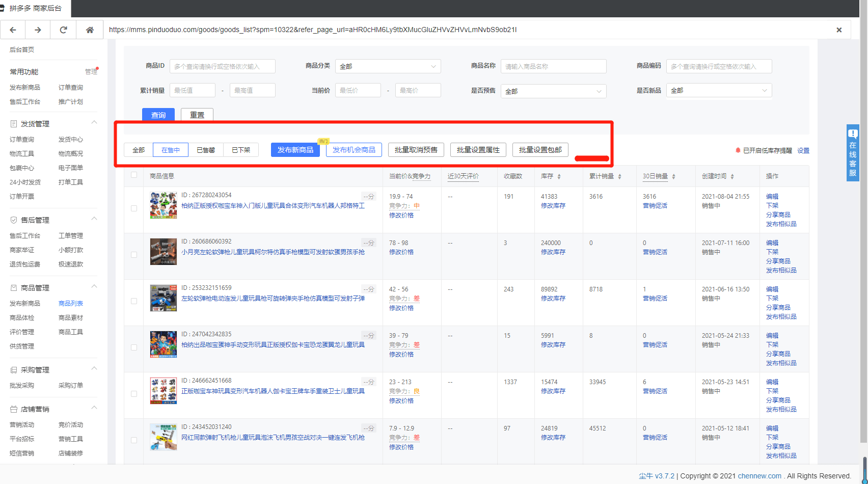Viewport: 868px width, 484px height.
Task: Click 修改价格 for product 260686060392
Action: (401, 252)
